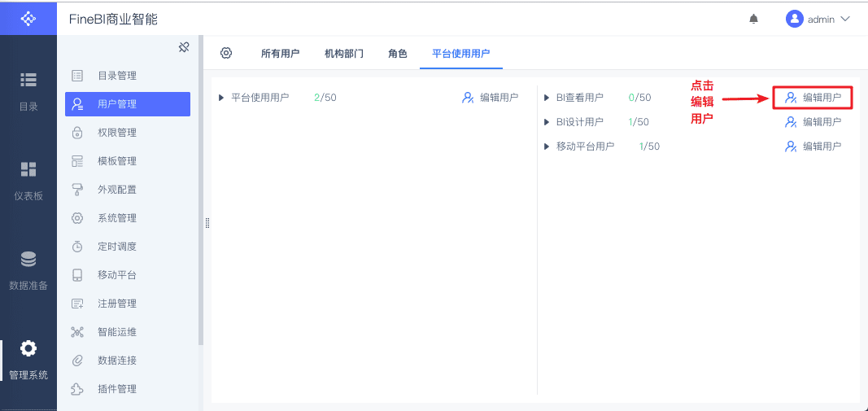
Task: Click the pin icon above the sidebar menu
Action: [x=184, y=47]
